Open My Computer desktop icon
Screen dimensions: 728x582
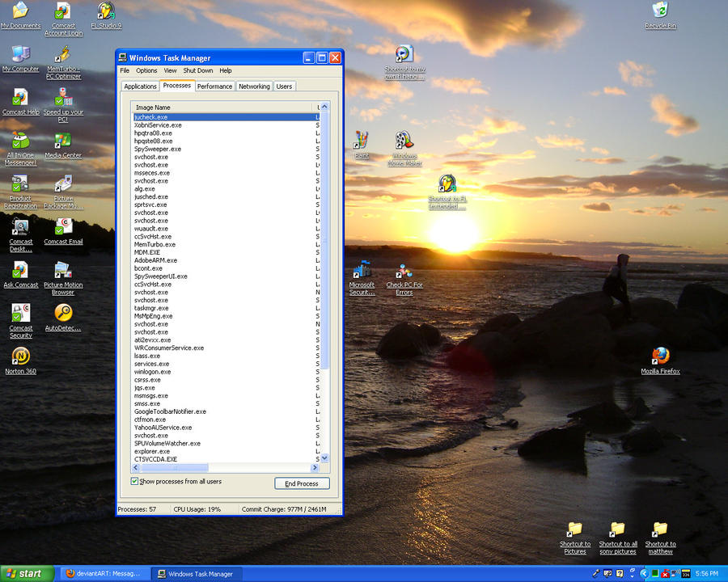(20, 58)
